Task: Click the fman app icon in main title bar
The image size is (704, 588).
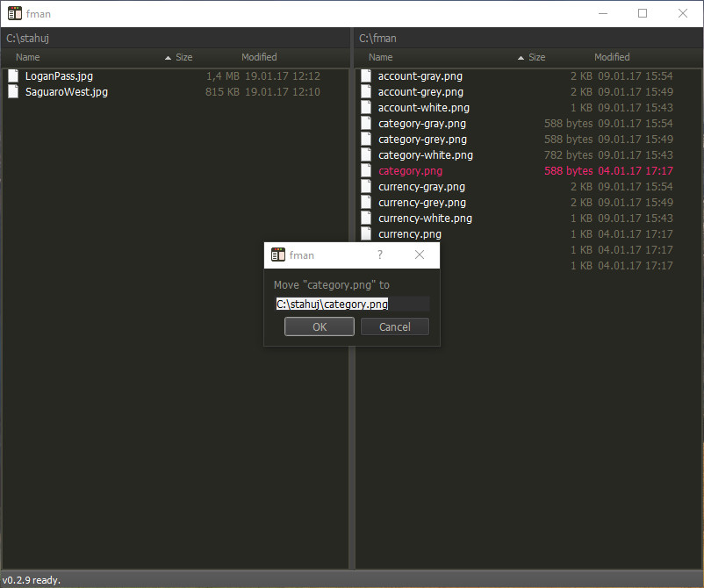Action: [15, 13]
